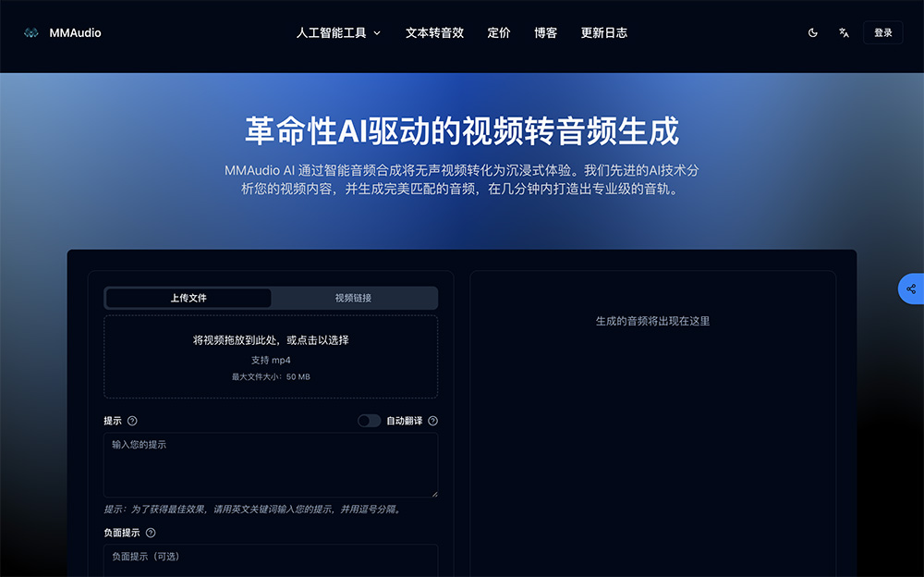Click the MMAudio brand name link
924x577 pixels.
[76, 33]
